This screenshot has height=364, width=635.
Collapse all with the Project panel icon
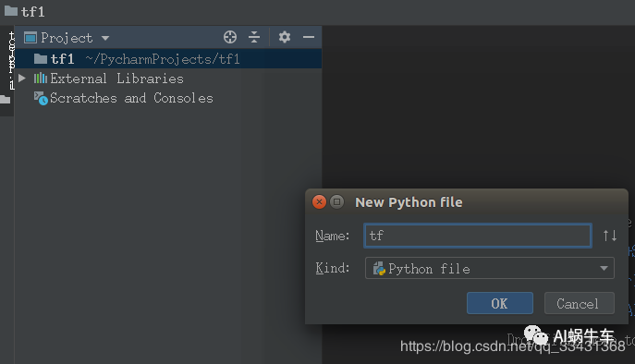(x=254, y=37)
